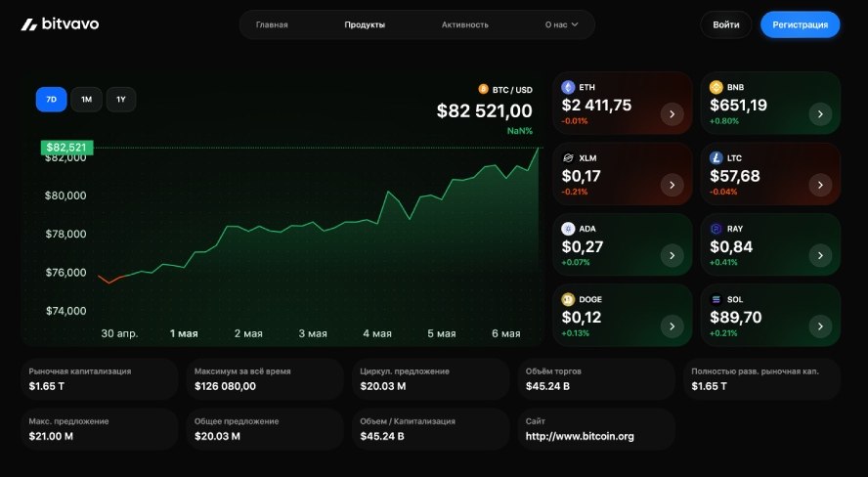Image resolution: width=868 pixels, height=477 pixels.
Task: Click the $82 521,00 BTC price
Action: [485, 110]
